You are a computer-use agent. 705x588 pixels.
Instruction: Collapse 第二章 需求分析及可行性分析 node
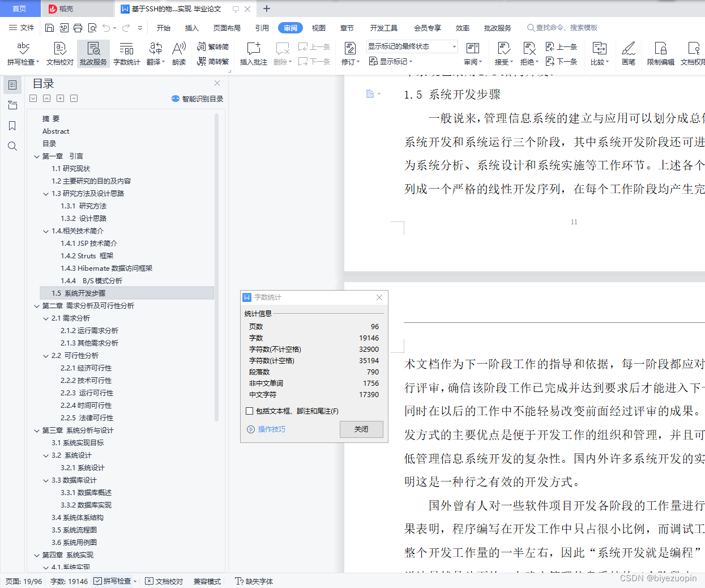tap(37, 306)
